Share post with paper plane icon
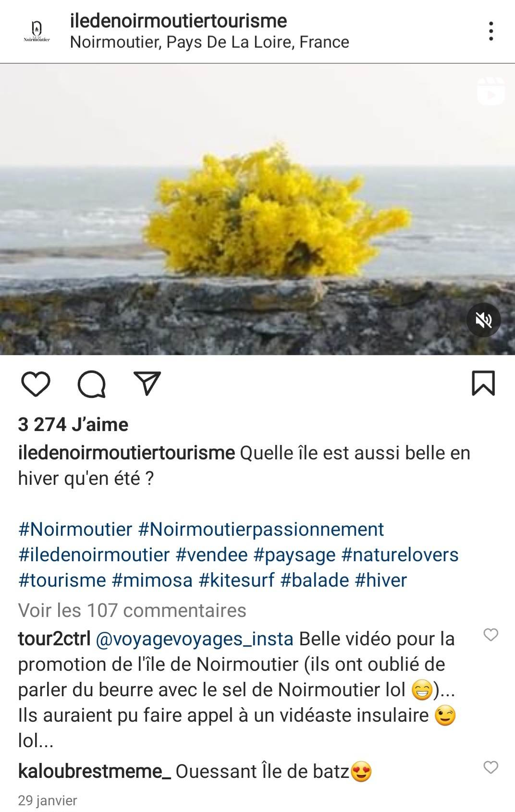 (x=147, y=383)
